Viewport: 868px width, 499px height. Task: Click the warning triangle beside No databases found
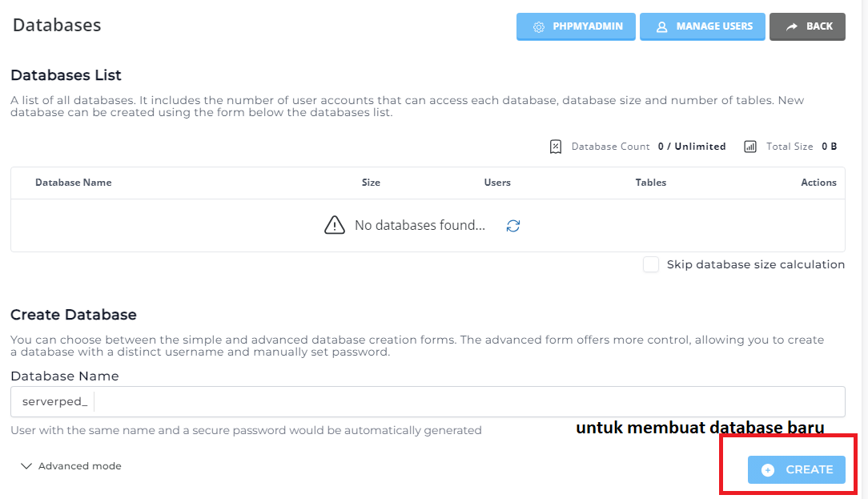coord(335,226)
